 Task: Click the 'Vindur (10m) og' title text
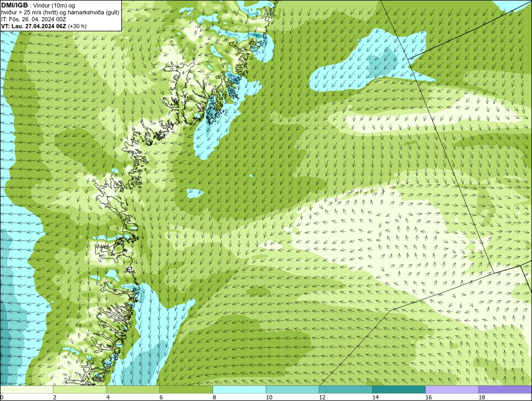pos(54,6)
